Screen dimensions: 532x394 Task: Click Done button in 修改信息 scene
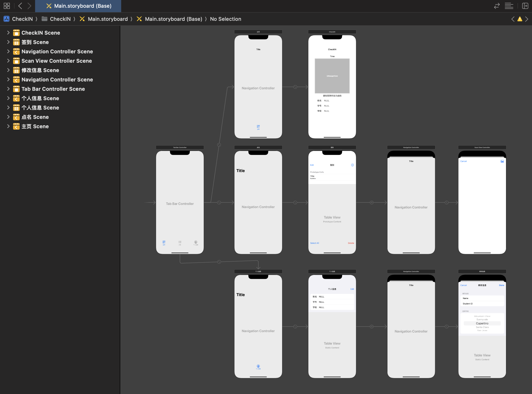click(x=501, y=285)
